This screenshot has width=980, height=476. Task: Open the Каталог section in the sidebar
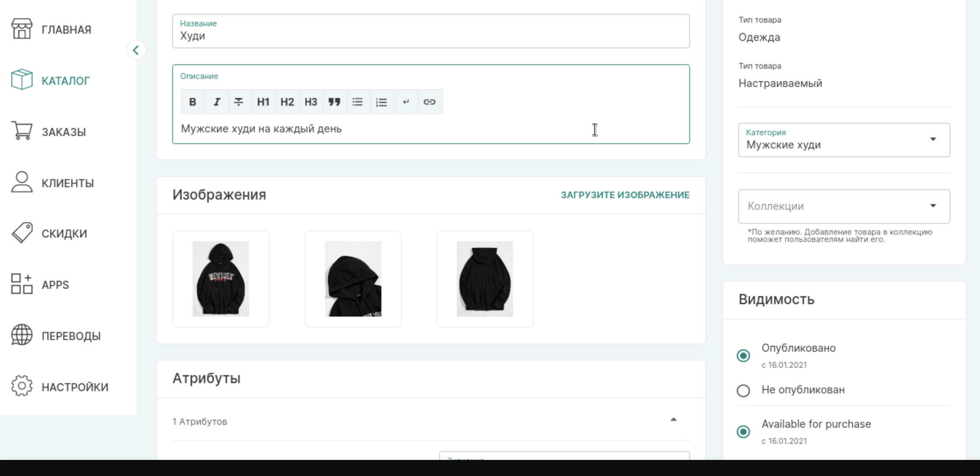pyautogui.click(x=65, y=80)
